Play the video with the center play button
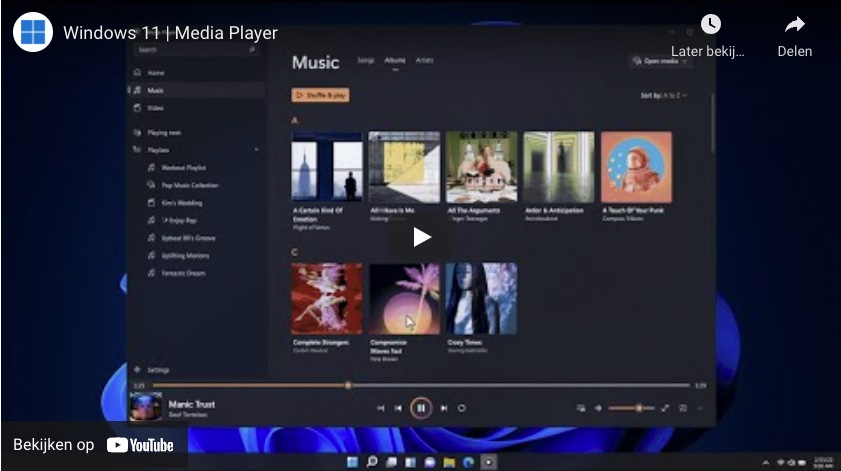 [421, 237]
